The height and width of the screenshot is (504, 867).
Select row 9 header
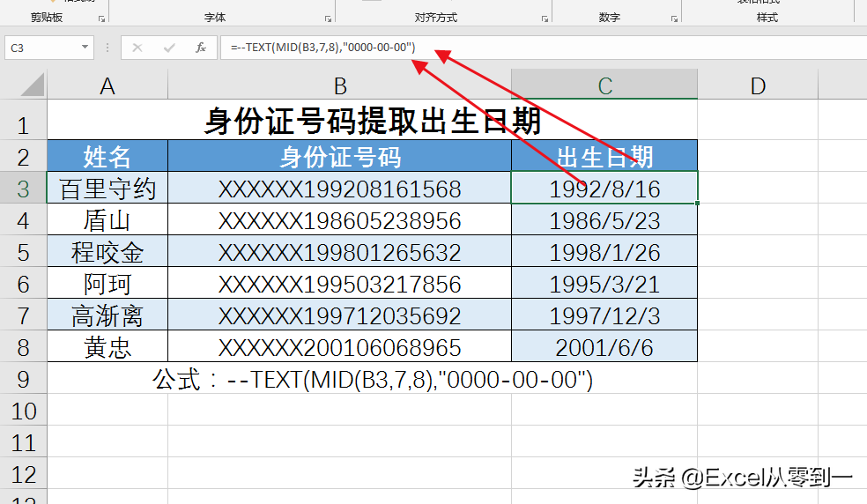pos(23,378)
